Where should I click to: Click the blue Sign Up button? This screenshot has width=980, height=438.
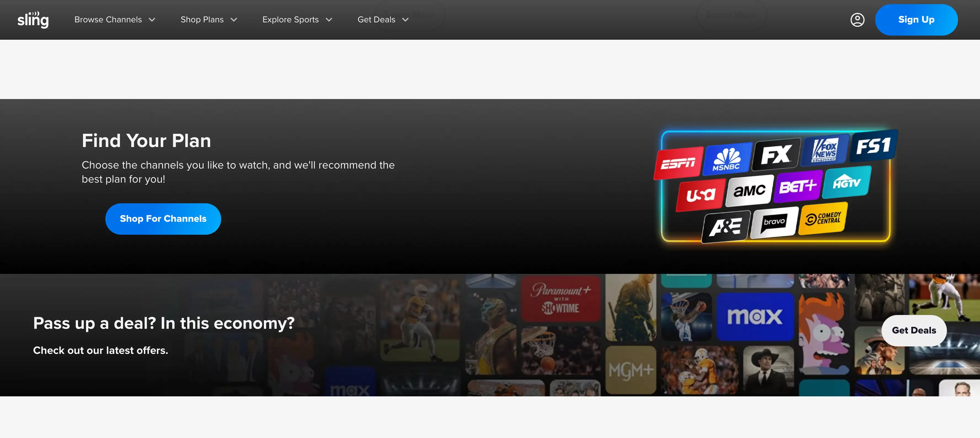pos(916,20)
